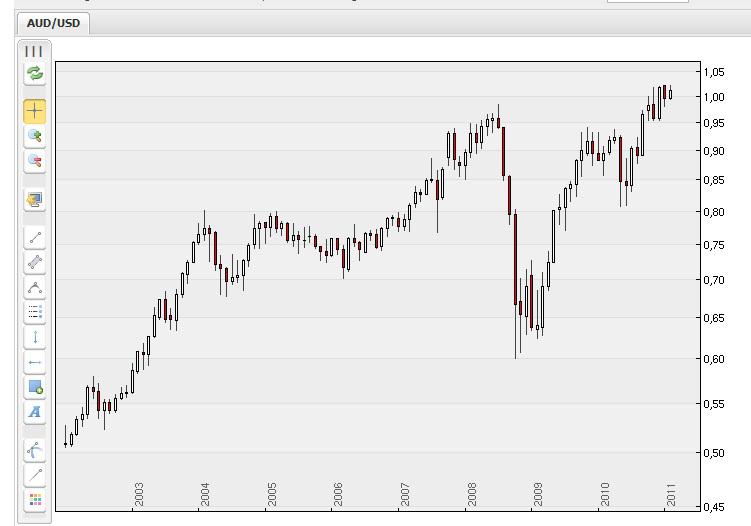The width and height of the screenshot is (751, 526).
Task: Select the parallel channel drawing tool
Action: click(34, 263)
